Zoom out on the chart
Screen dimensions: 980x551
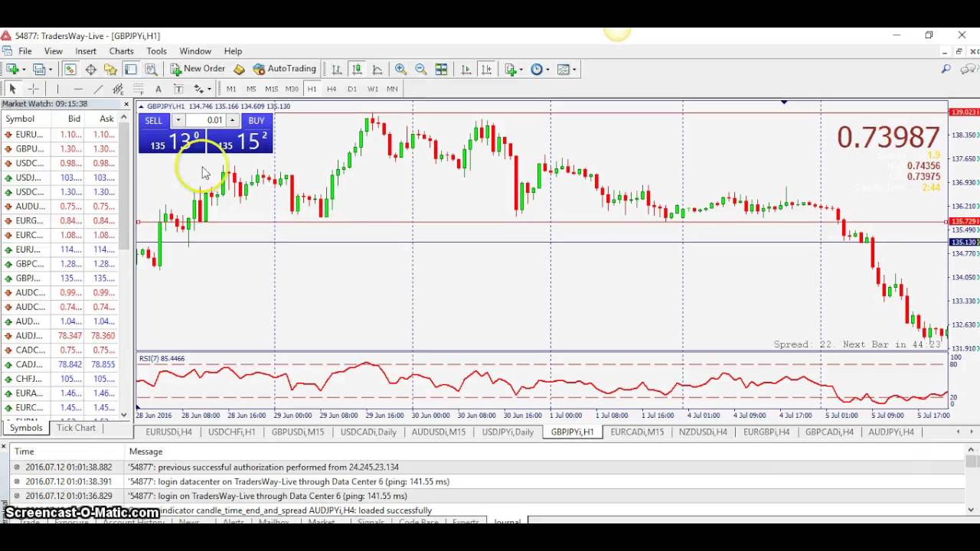click(x=420, y=69)
